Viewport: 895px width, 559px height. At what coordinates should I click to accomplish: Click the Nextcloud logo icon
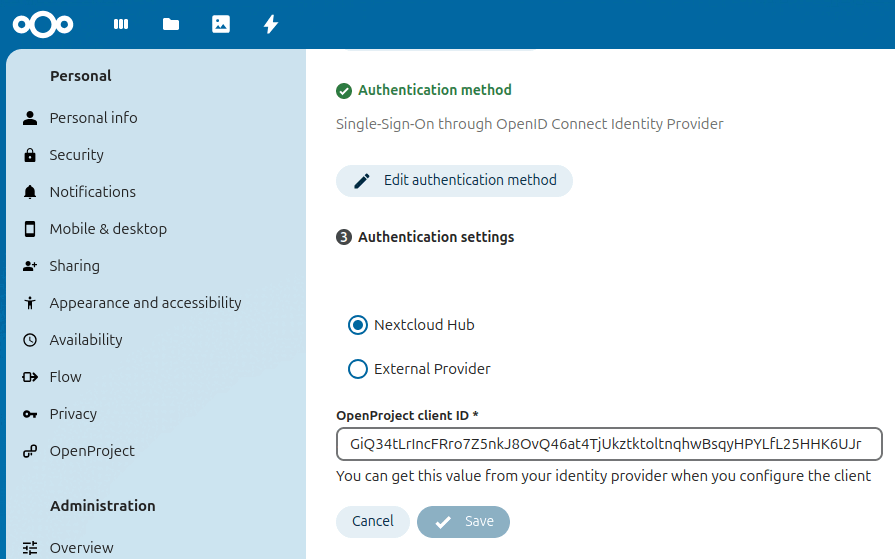(43, 24)
